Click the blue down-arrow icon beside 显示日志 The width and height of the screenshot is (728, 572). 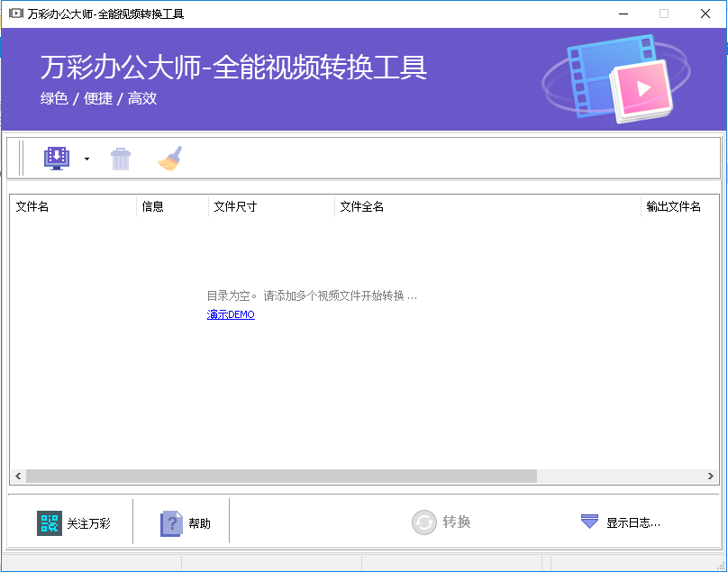pos(589,522)
